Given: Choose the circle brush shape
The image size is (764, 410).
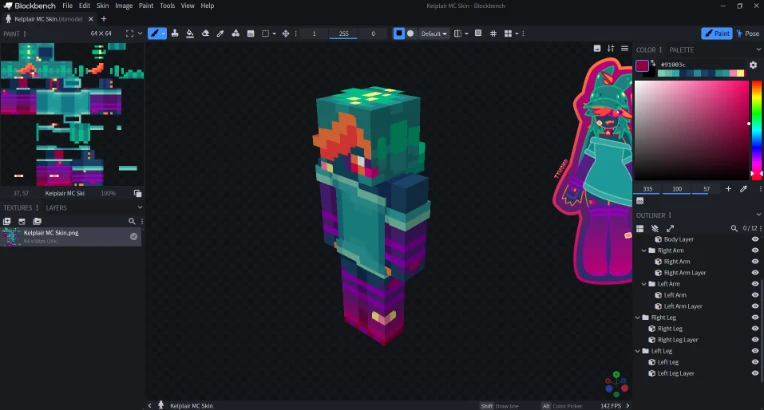Looking at the screenshot, I should pos(411,34).
